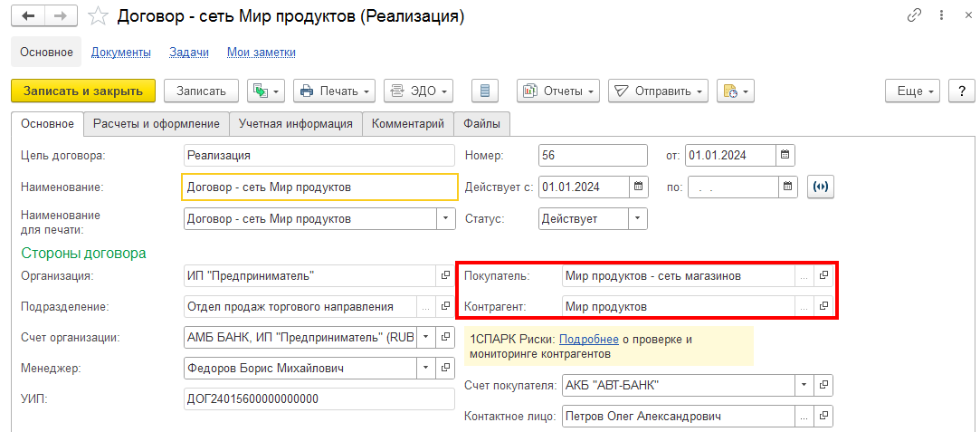This screenshot has width=980, height=432.
Task: Follow the Подробнее link in 1СПАРК Риски
Action: [x=588, y=339]
